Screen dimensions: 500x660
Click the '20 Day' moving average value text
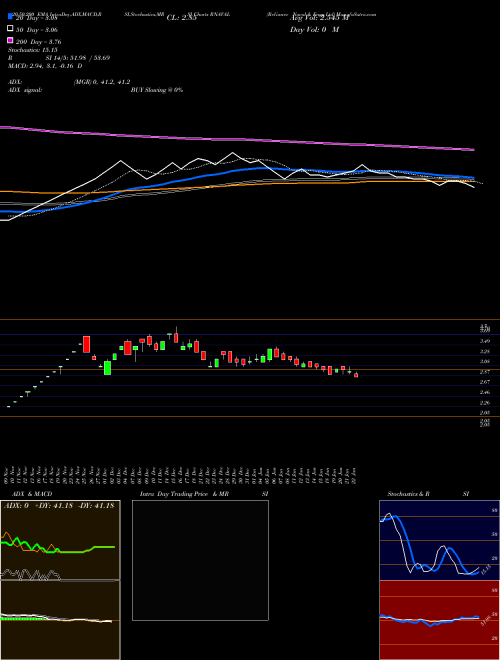click(x=36, y=18)
